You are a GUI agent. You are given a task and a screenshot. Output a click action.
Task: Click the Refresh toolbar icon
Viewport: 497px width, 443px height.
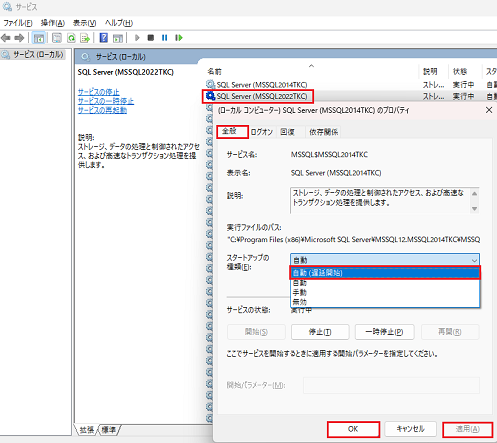pos(71,38)
